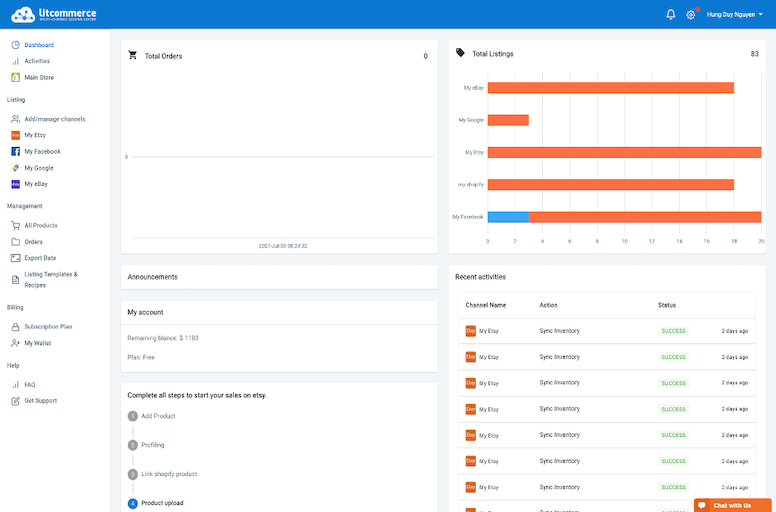Click the All Products cart icon

coord(15,226)
